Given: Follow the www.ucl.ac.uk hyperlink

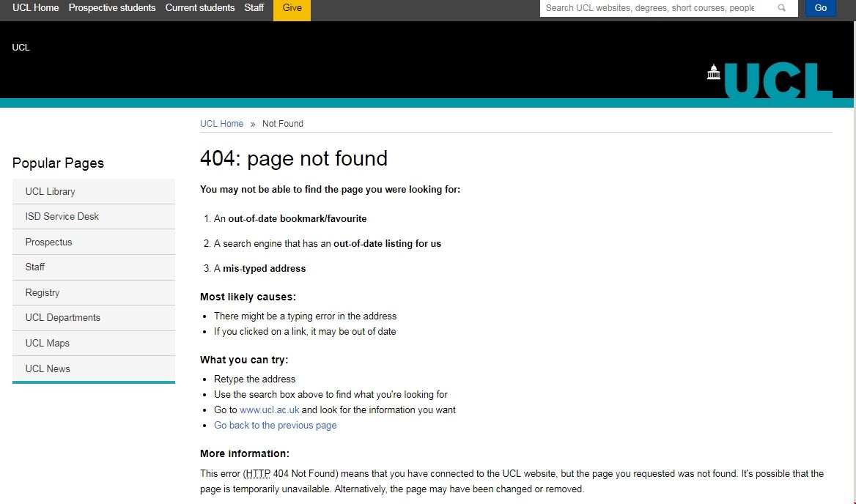Looking at the screenshot, I should 269,410.
